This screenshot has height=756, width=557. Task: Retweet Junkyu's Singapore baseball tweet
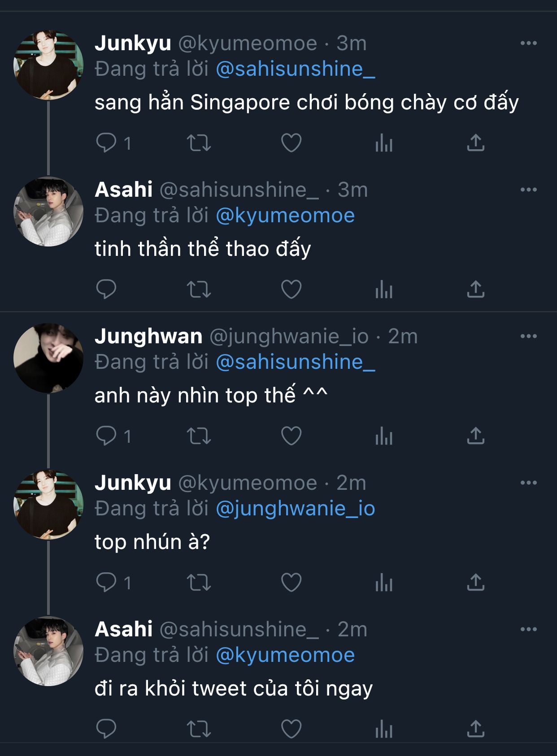click(199, 143)
